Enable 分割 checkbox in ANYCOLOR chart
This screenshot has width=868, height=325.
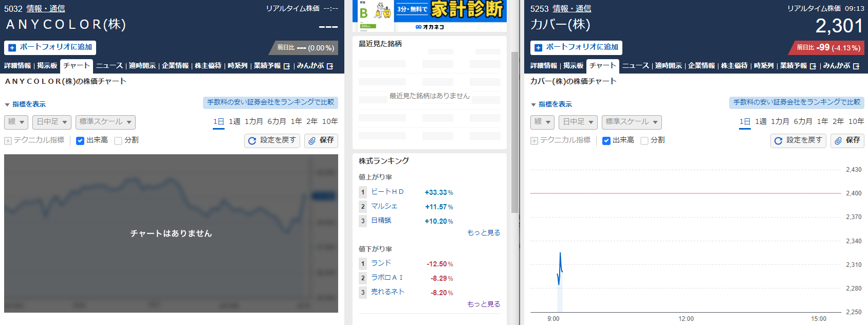tap(118, 140)
